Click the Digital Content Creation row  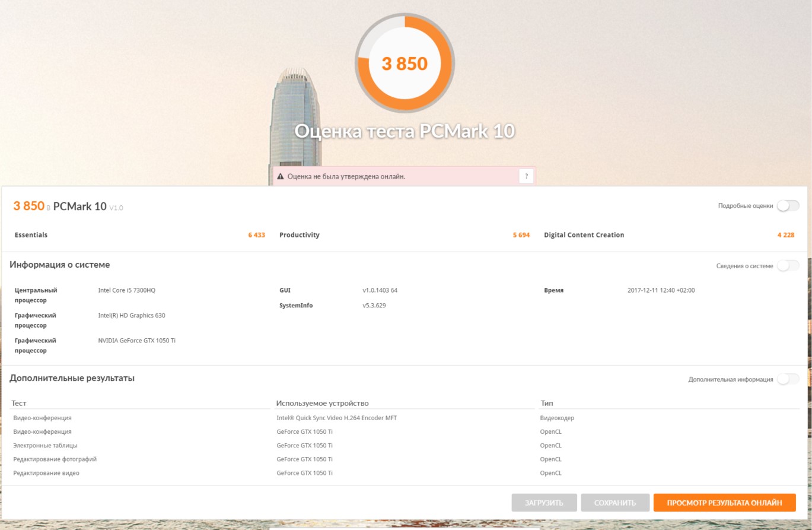(x=669, y=235)
